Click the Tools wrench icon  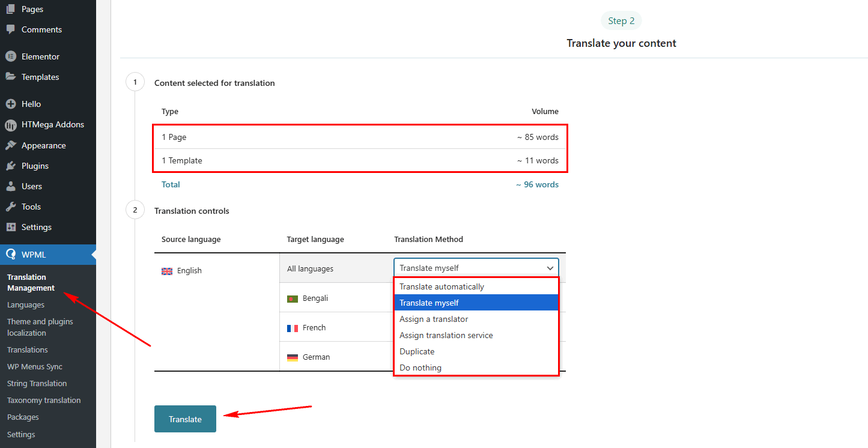click(x=10, y=207)
